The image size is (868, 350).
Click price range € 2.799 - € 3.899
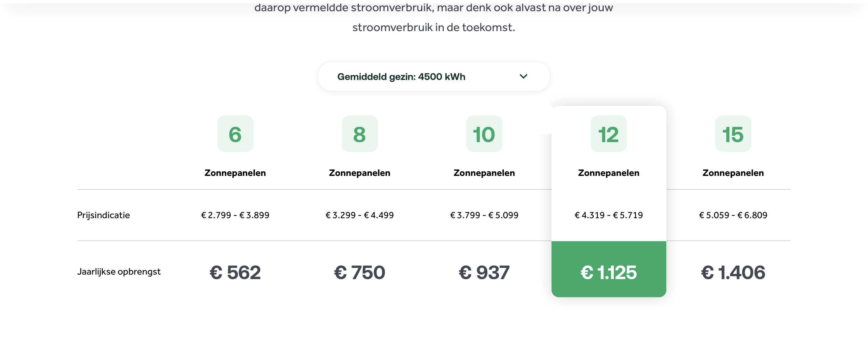click(x=235, y=215)
